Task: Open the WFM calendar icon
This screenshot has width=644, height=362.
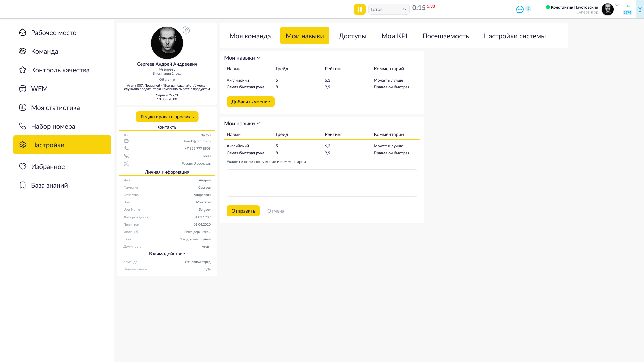Action: coord(23,88)
